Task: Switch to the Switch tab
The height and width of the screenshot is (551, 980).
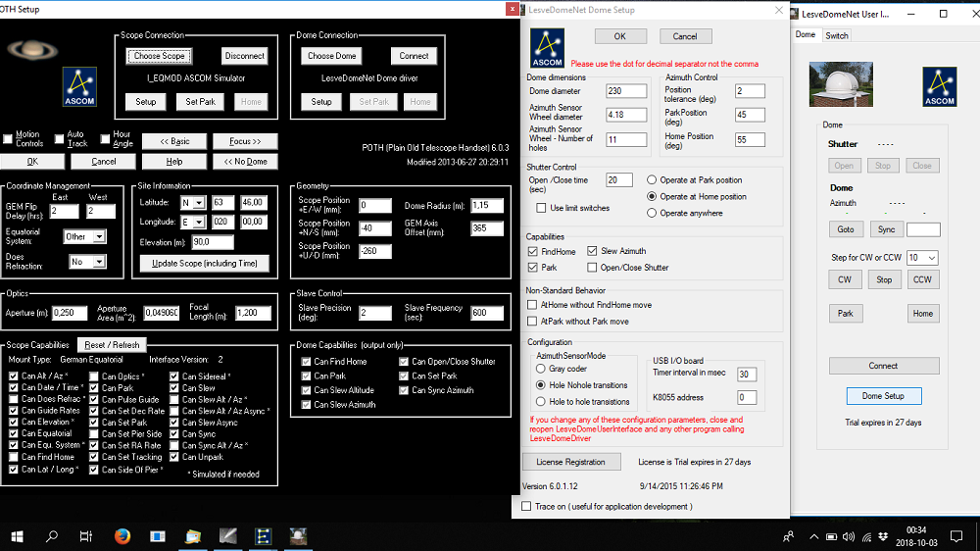Action: click(x=836, y=35)
